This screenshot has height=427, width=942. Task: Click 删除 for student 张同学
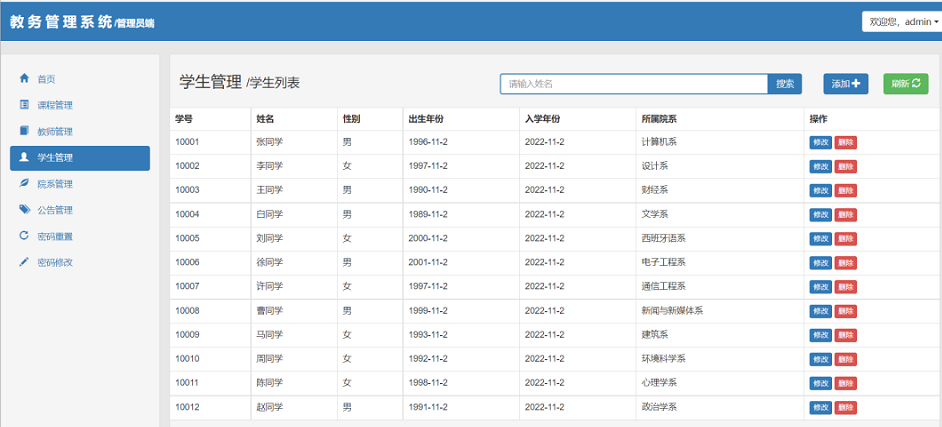tap(845, 142)
